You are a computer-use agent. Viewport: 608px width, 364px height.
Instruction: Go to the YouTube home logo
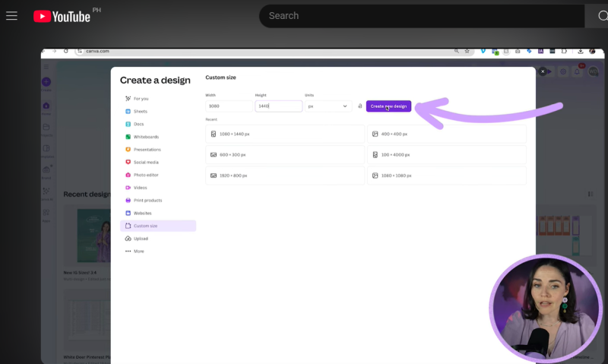click(x=62, y=16)
